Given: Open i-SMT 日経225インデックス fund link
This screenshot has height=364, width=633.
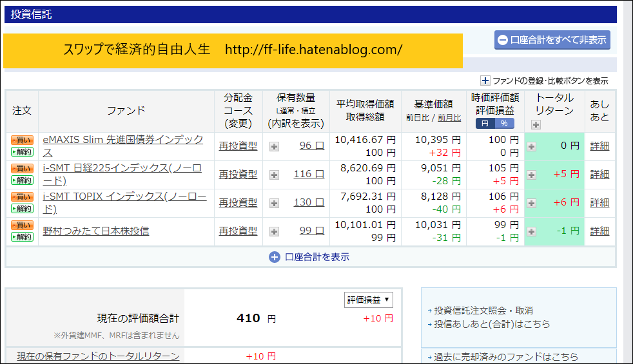Looking at the screenshot, I should [122, 175].
